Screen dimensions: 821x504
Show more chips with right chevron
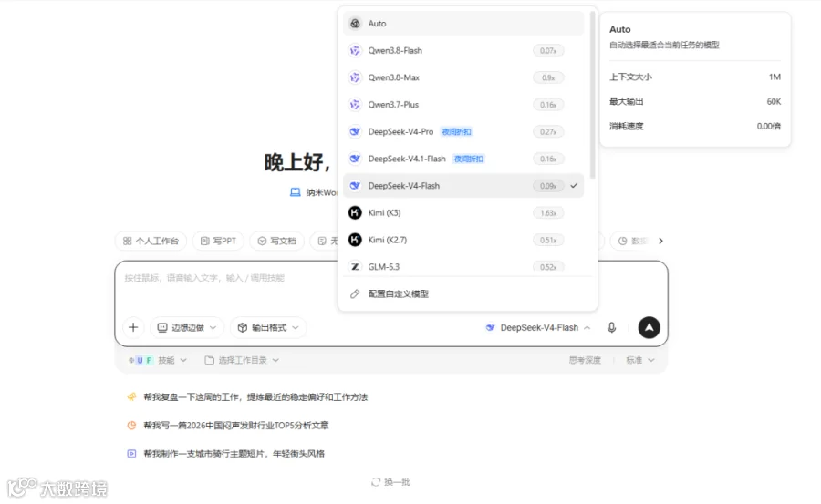(x=660, y=242)
